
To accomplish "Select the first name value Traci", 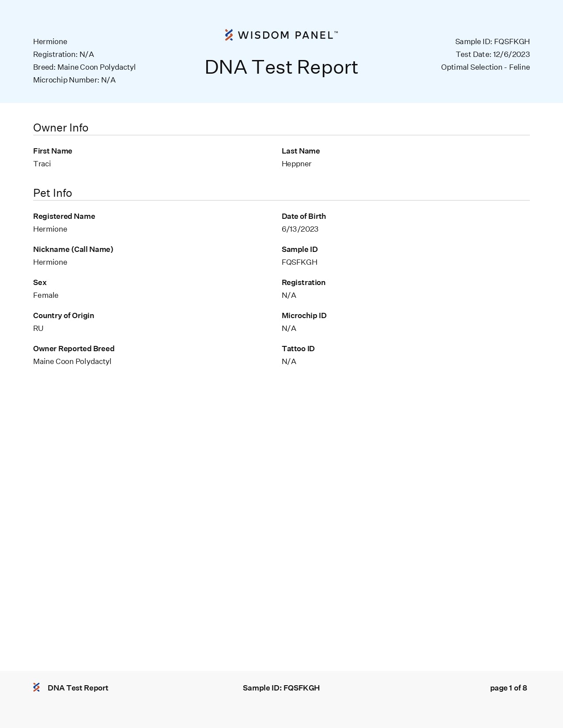I will point(42,164).
